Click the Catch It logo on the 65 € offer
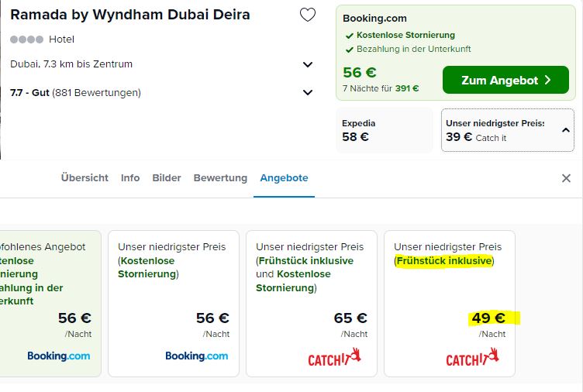Viewport: 583px width, 392px height. click(334, 357)
